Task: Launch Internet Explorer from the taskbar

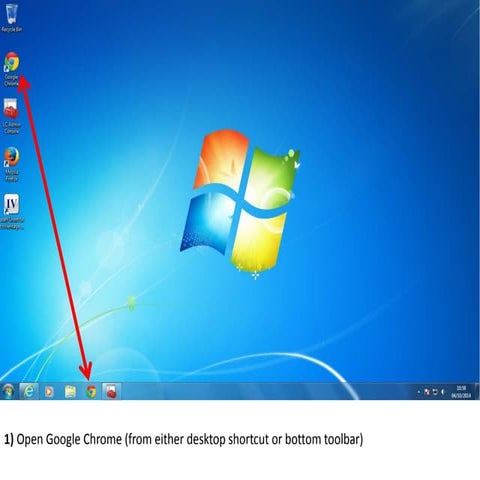Action: pos(29,391)
